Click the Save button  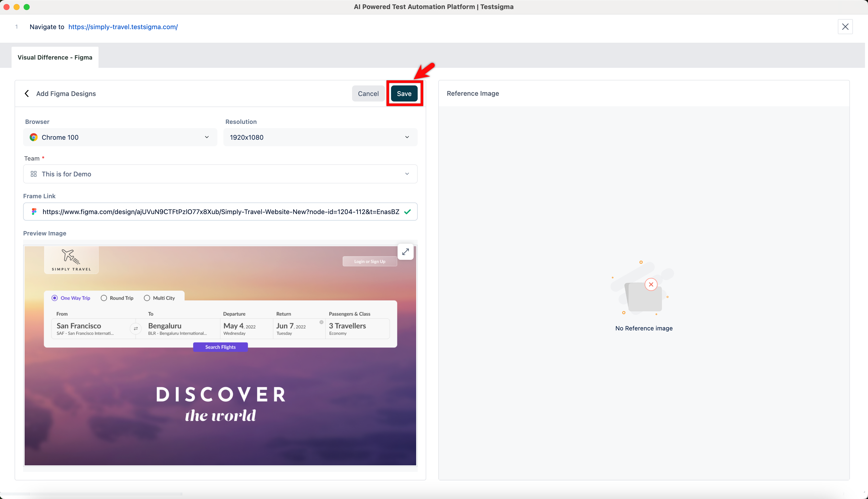pos(404,93)
